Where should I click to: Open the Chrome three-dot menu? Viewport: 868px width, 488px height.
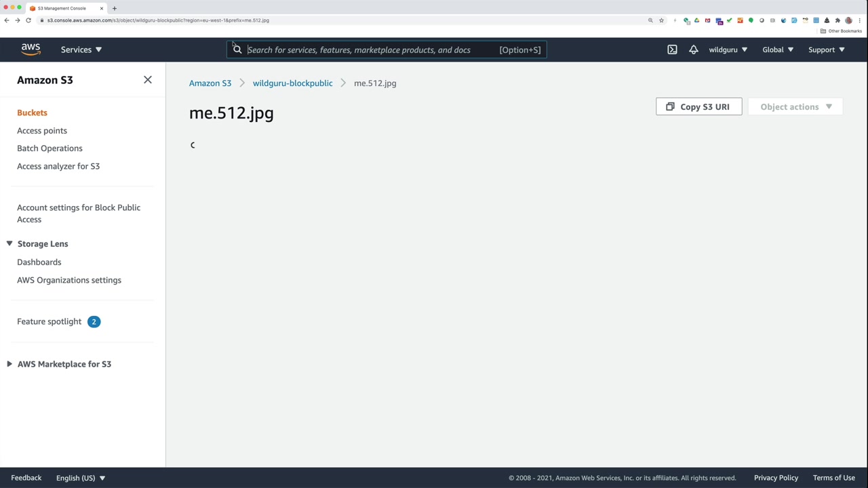point(859,20)
